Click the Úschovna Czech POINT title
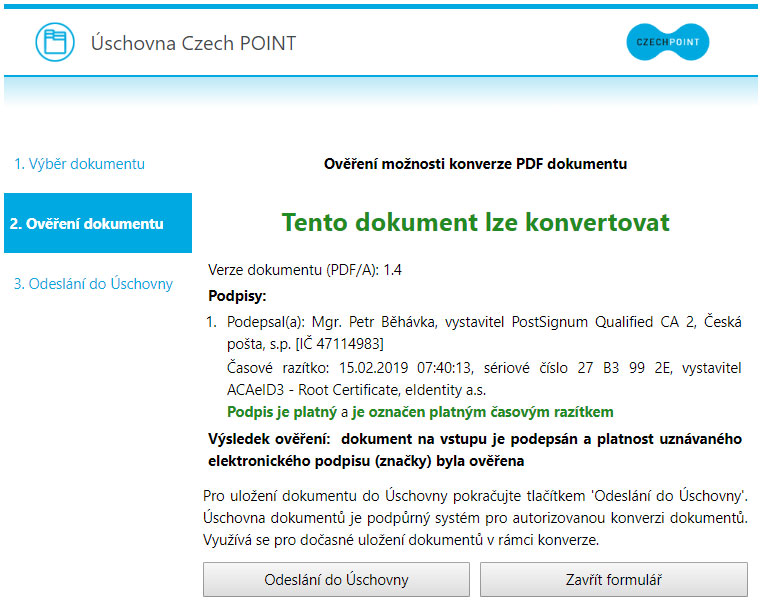 click(x=193, y=43)
